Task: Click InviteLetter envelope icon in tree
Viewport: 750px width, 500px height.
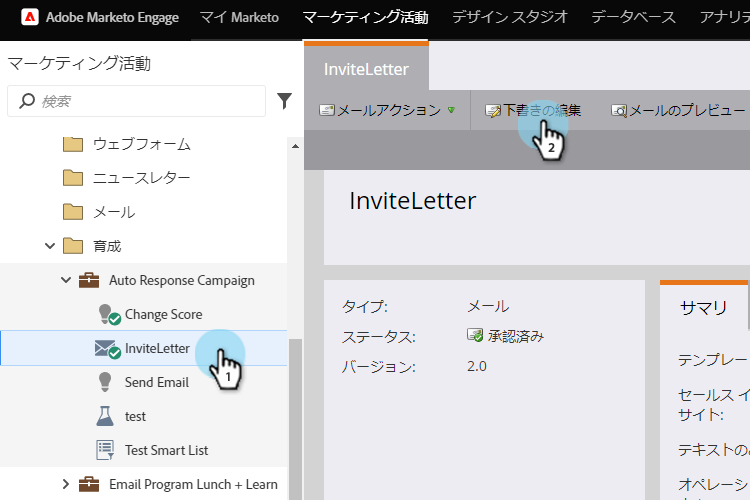Action: point(107,349)
